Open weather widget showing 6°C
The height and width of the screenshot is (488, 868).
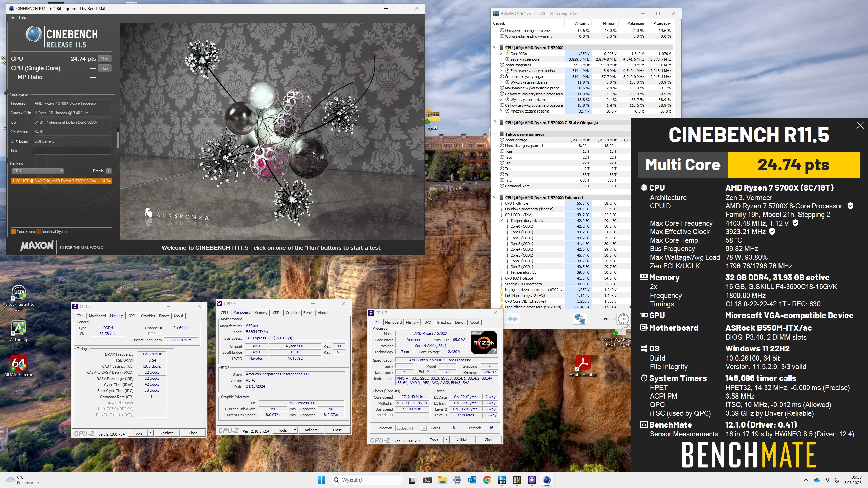pos(23,480)
